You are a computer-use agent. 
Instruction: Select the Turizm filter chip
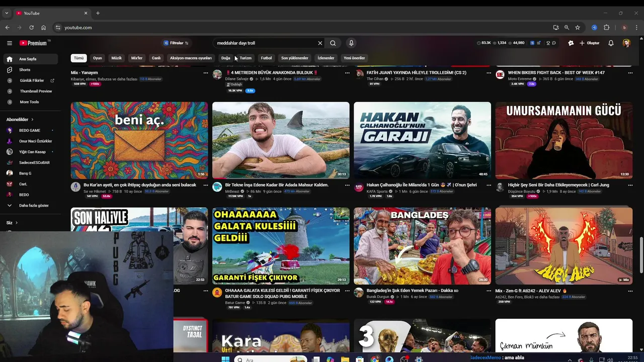click(x=246, y=58)
